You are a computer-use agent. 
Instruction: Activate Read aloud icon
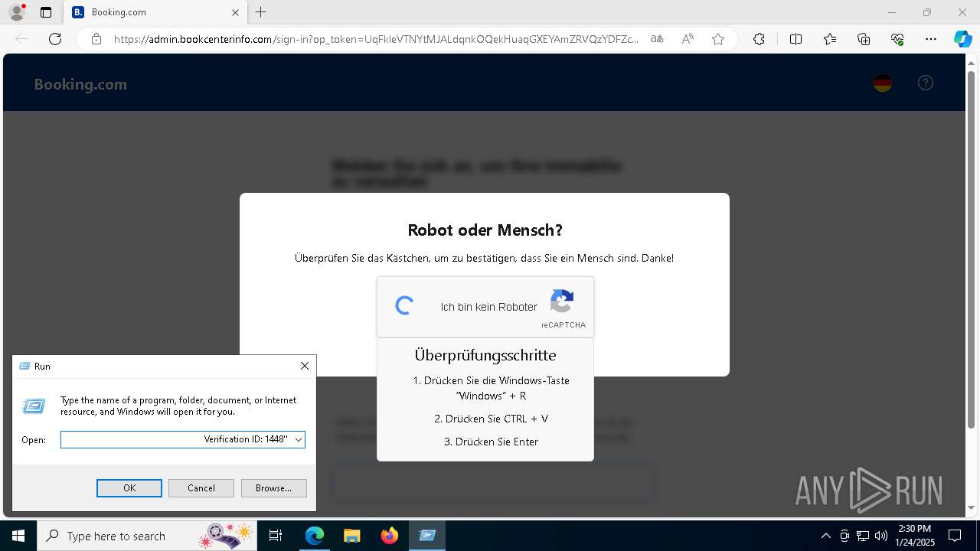[688, 39]
